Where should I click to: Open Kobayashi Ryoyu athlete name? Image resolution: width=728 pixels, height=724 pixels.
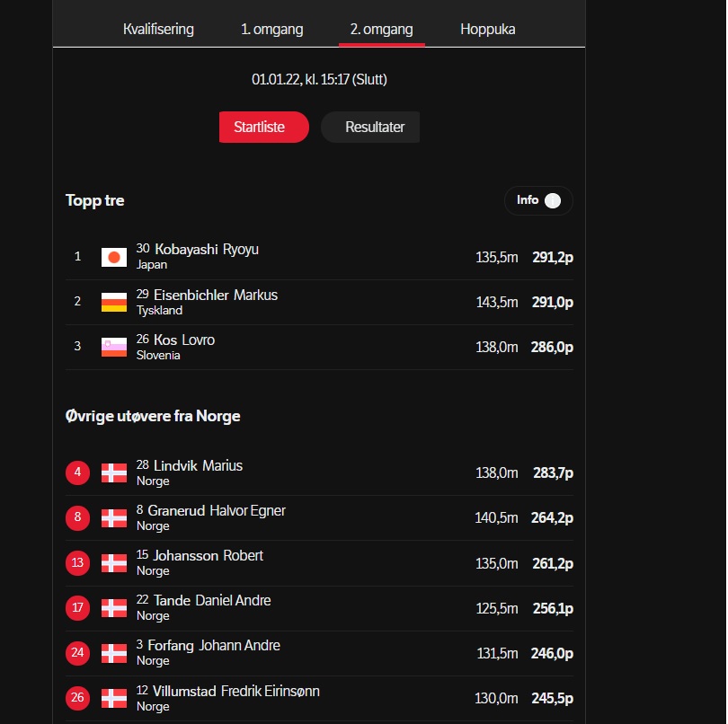(207, 249)
